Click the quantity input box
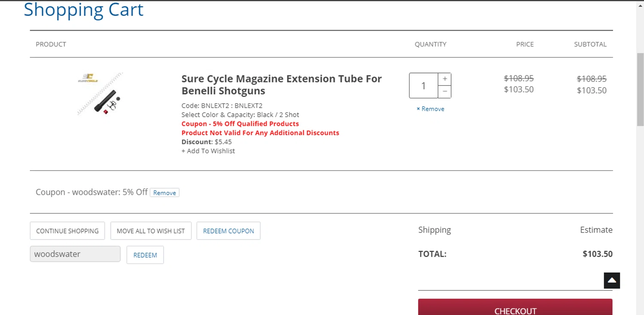Image resolution: width=644 pixels, height=315 pixels. [423, 85]
